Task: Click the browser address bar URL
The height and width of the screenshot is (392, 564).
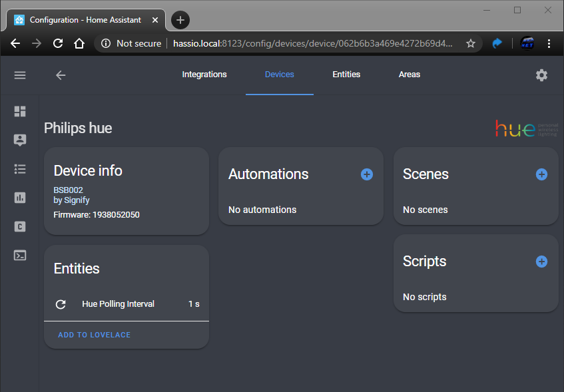Action: click(313, 43)
